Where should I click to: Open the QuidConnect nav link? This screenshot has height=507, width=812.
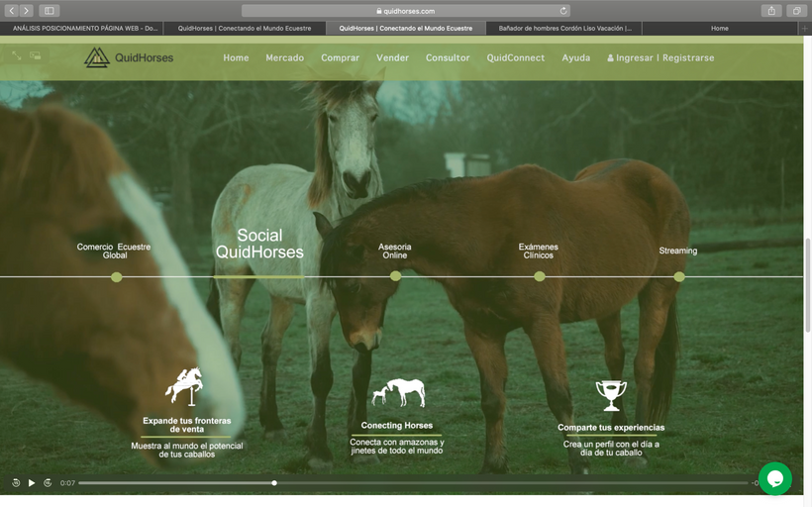[x=515, y=58]
